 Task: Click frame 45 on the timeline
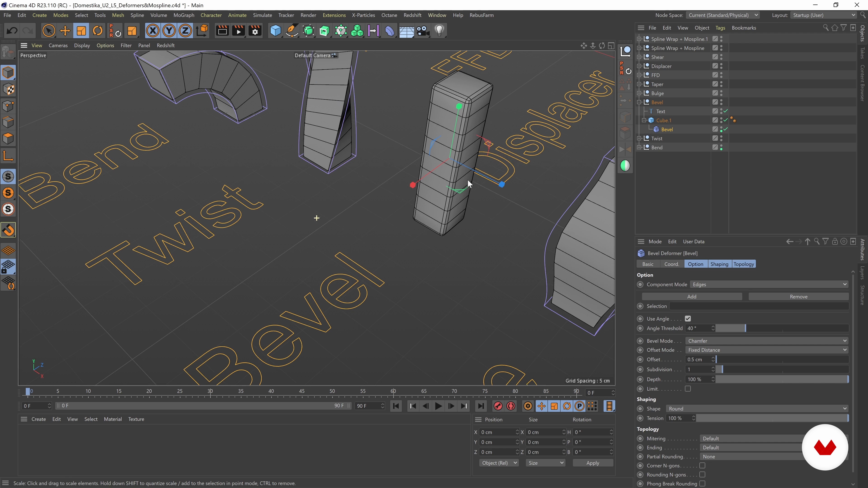[302, 391]
